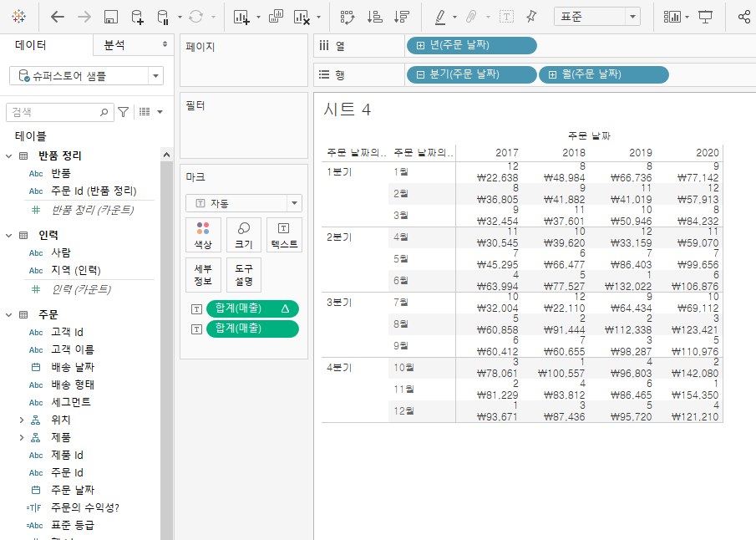756x540 pixels.
Task: Swap rows and columns icon
Action: click(348, 17)
